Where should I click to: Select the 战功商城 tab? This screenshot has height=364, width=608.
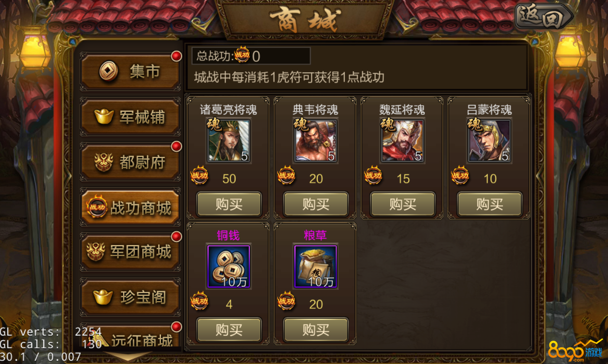130,208
